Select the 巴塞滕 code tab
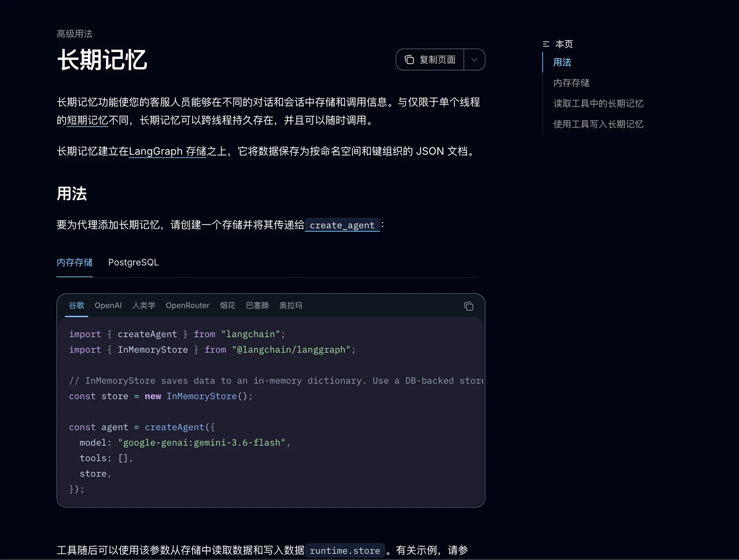The image size is (739, 560). [x=257, y=306]
